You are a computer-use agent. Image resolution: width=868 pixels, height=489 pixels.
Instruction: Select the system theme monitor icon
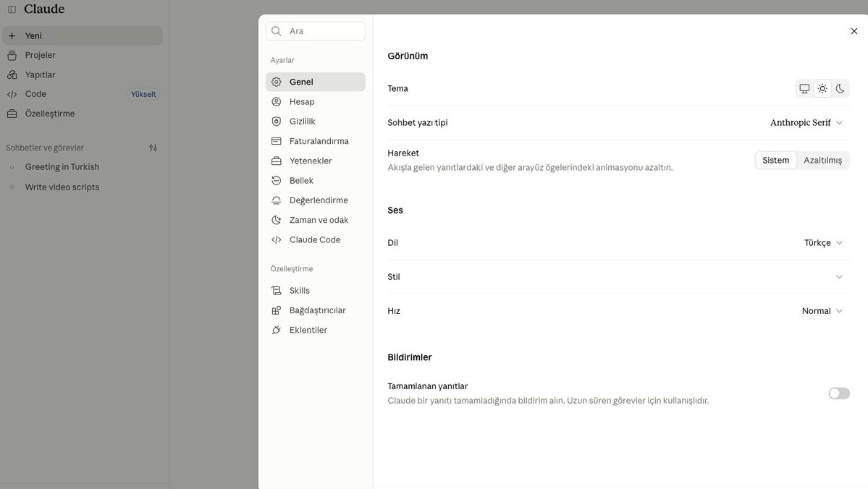coord(804,88)
